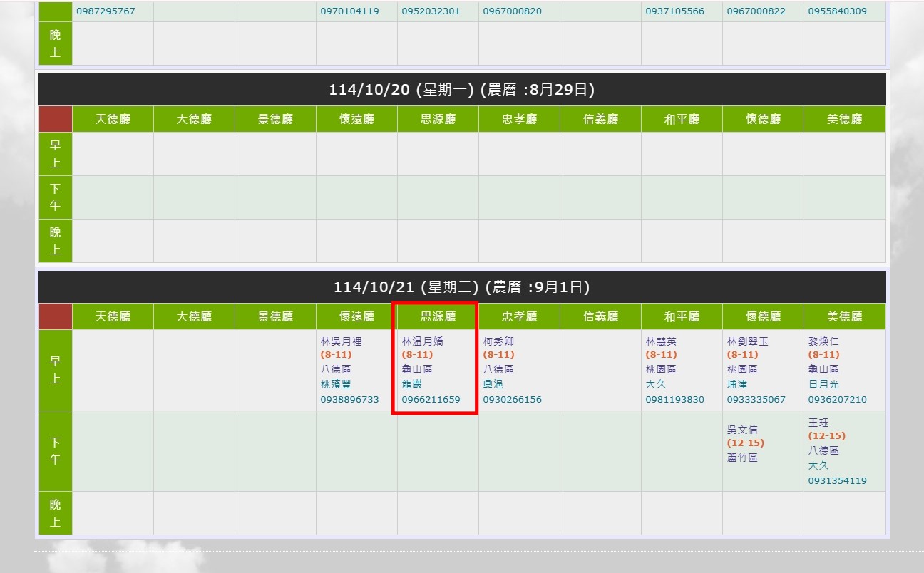Click 美德廳 column header in 10/21 table
Image resolution: width=924 pixels, height=573 pixels.
click(x=844, y=316)
